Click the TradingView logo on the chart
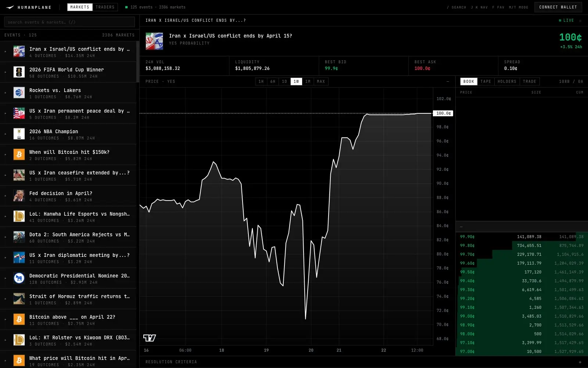The height and width of the screenshot is (368, 588). coord(150,338)
